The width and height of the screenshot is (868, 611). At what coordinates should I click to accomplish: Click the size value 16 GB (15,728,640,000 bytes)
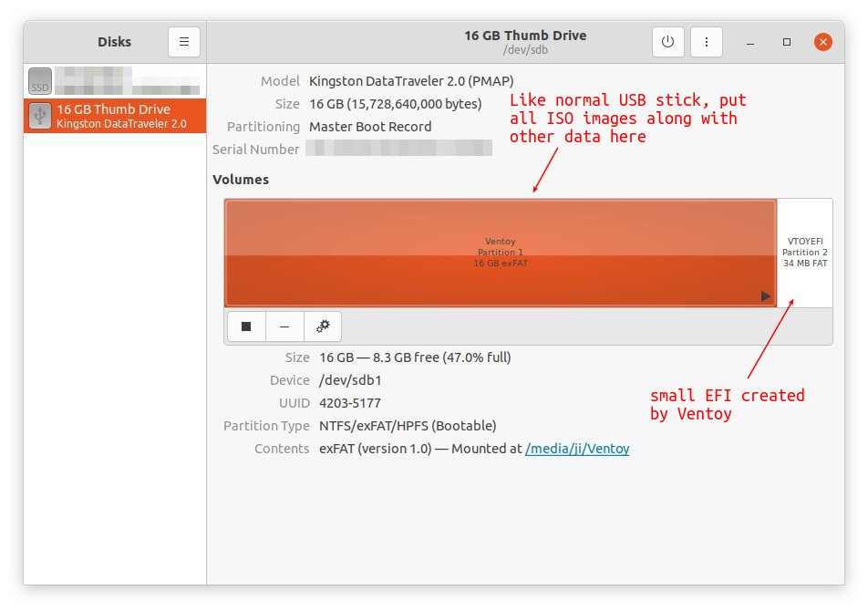point(396,104)
